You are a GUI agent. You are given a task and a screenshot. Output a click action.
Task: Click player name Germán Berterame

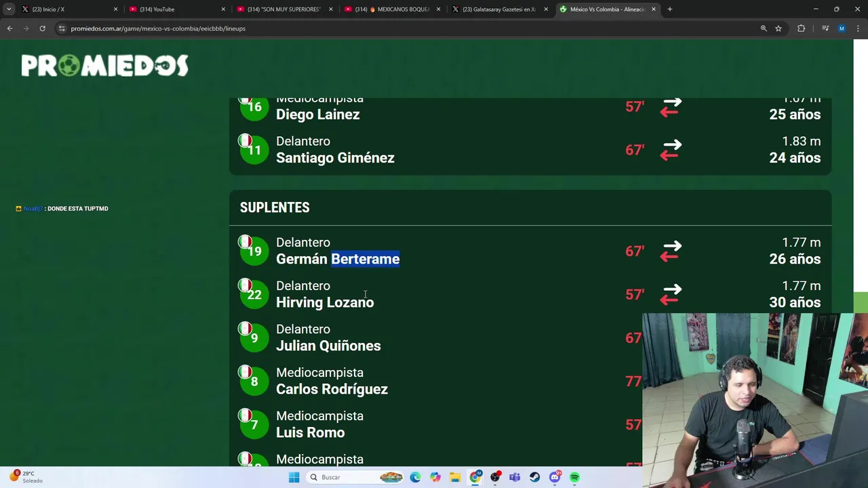click(338, 259)
